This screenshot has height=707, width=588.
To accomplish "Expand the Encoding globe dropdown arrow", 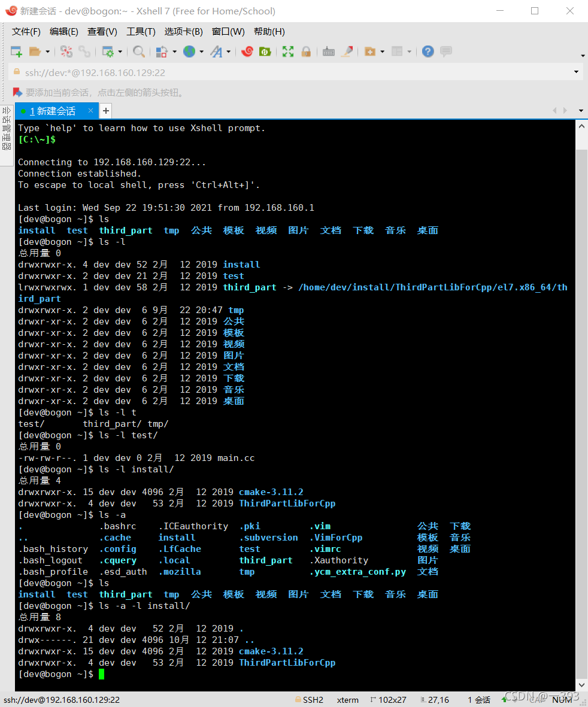I will click(202, 52).
